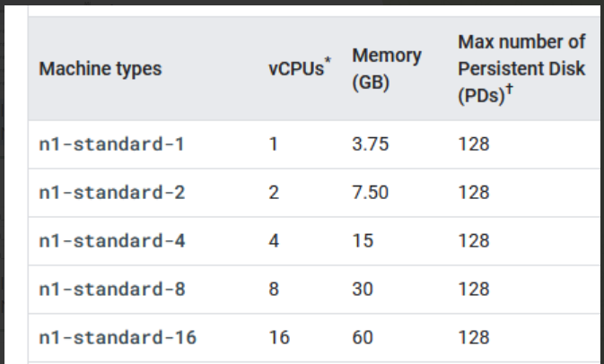Click vCPU count 16 in n1-standard-16 row

click(x=278, y=337)
